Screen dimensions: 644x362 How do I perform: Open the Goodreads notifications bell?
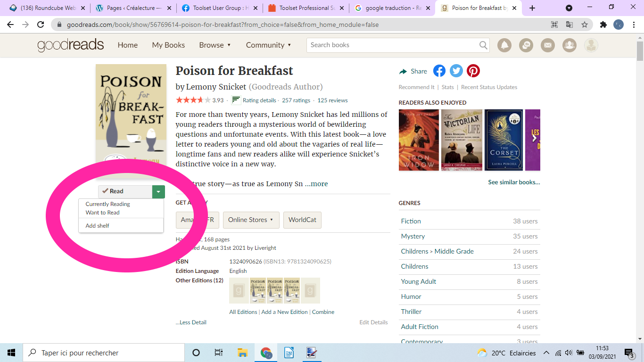pyautogui.click(x=504, y=45)
